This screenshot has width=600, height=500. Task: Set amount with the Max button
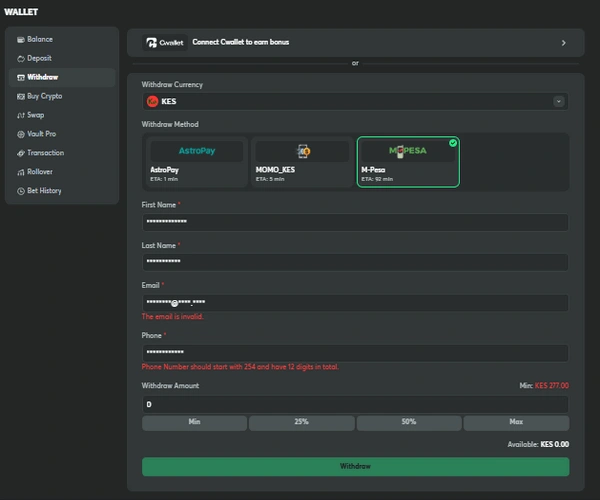[516, 422]
